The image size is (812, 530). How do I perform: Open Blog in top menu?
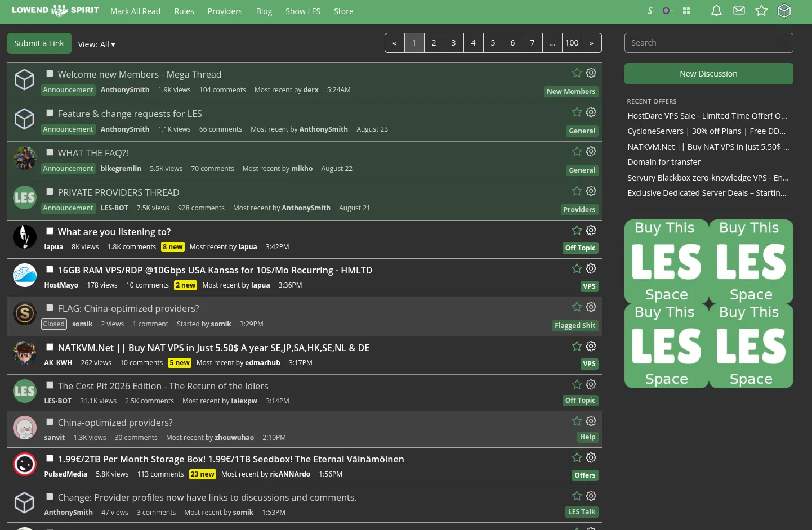point(264,11)
